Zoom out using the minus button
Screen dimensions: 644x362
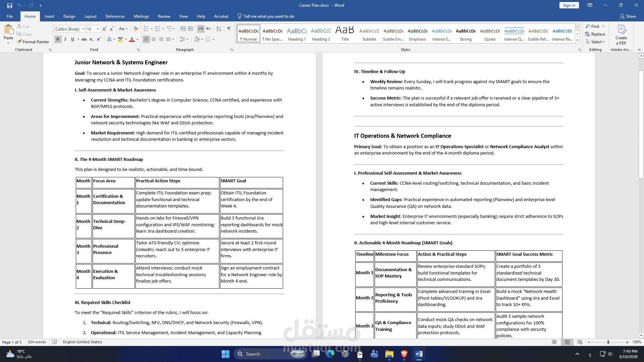[589, 342]
